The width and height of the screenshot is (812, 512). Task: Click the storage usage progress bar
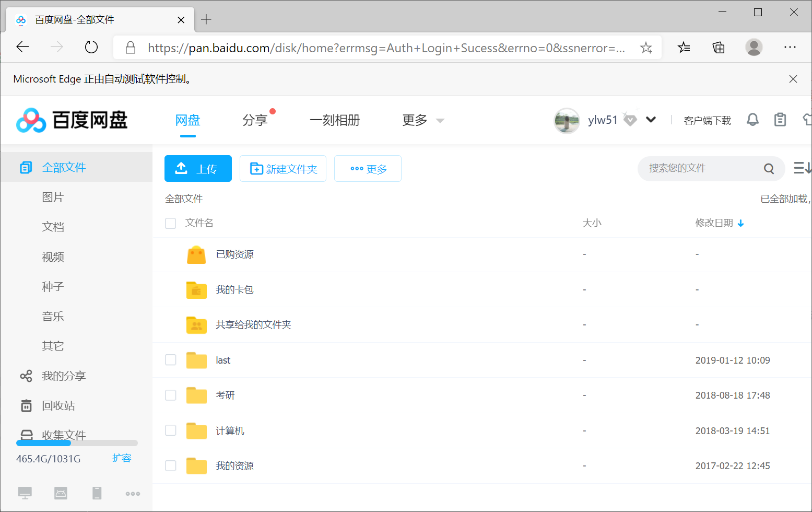click(77, 443)
